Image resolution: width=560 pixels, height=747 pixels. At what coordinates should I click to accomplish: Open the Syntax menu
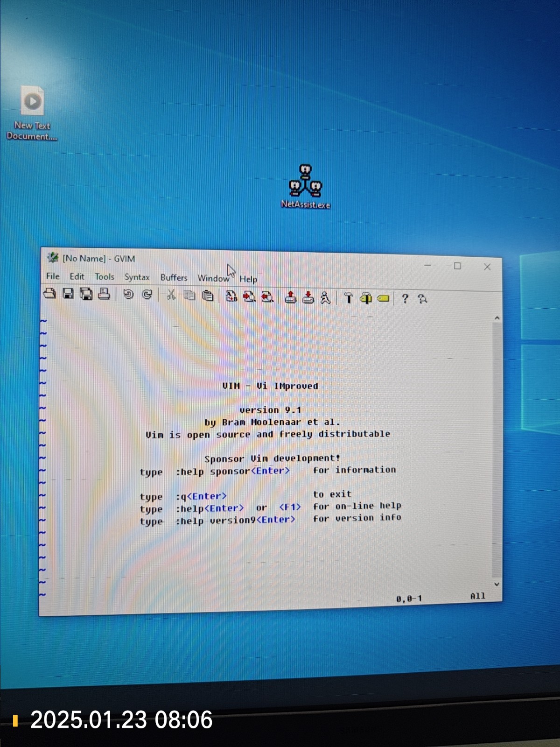pyautogui.click(x=137, y=277)
